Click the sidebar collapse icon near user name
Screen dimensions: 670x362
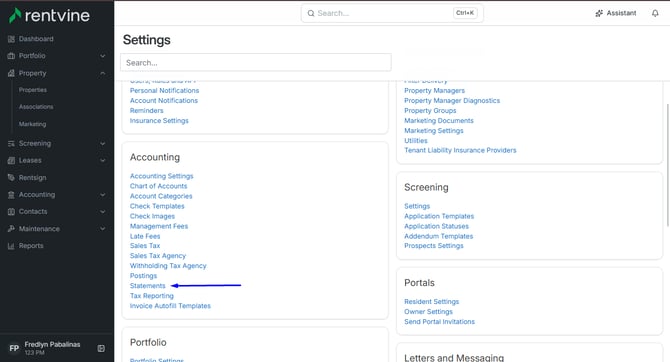point(101,348)
